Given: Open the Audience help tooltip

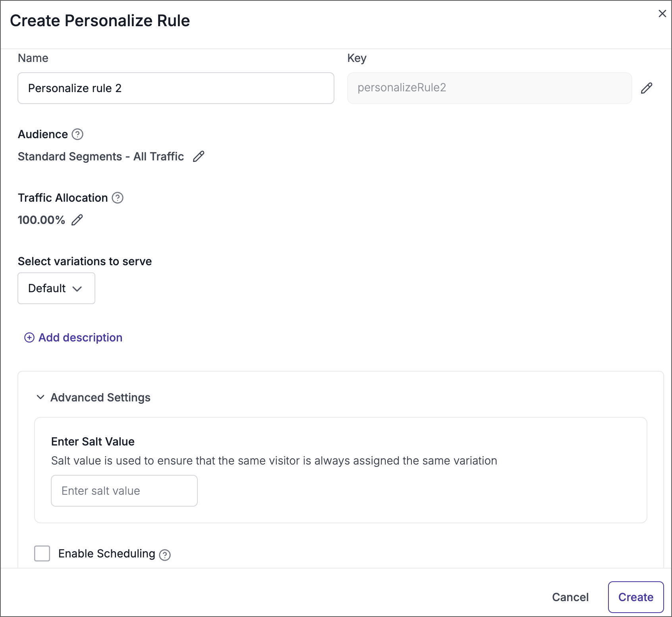Looking at the screenshot, I should point(77,135).
